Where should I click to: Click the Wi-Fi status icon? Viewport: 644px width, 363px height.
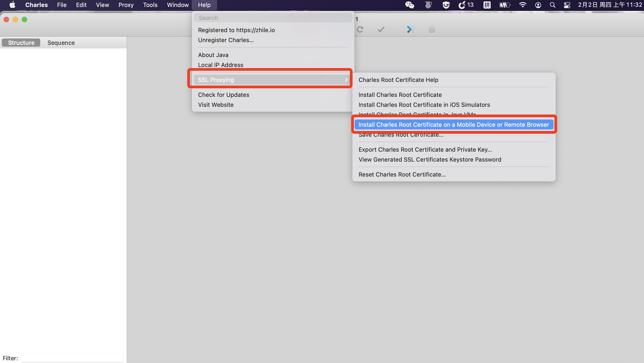523,5
